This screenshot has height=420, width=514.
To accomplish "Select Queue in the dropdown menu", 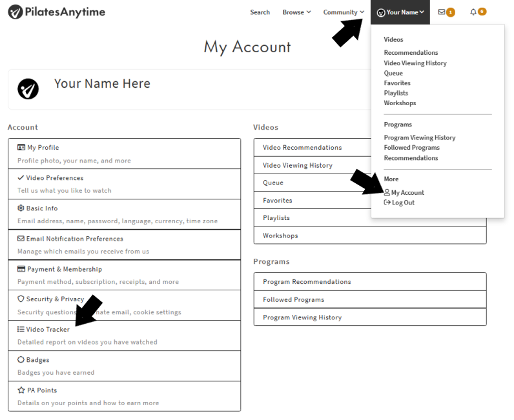I will click(393, 73).
